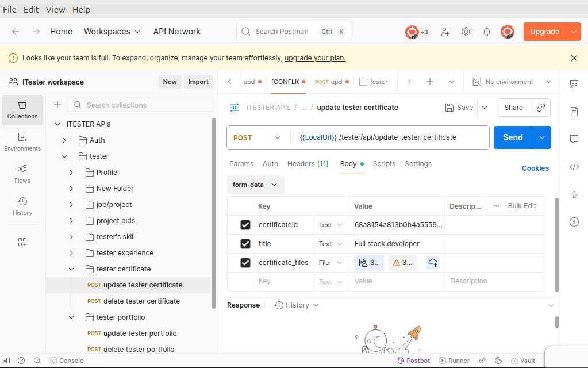
Task: Open the notifications bell icon
Action: point(487,32)
